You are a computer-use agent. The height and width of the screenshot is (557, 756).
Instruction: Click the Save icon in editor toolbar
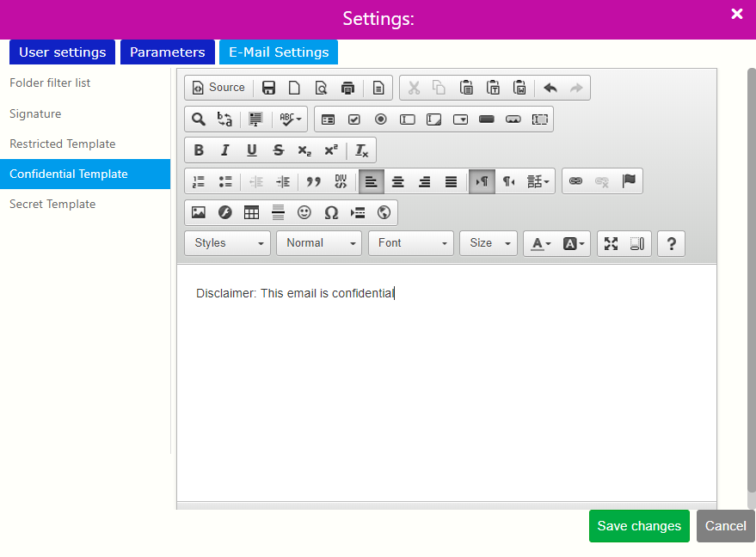coord(268,88)
